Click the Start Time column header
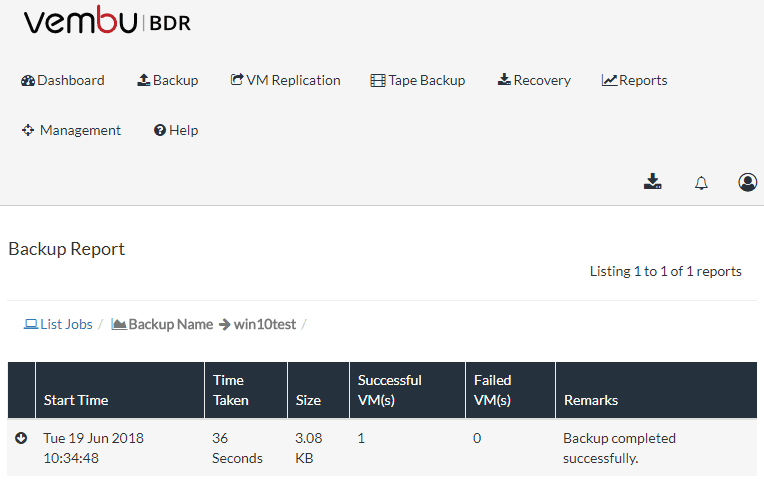This screenshot has width=764, height=480. (76, 400)
